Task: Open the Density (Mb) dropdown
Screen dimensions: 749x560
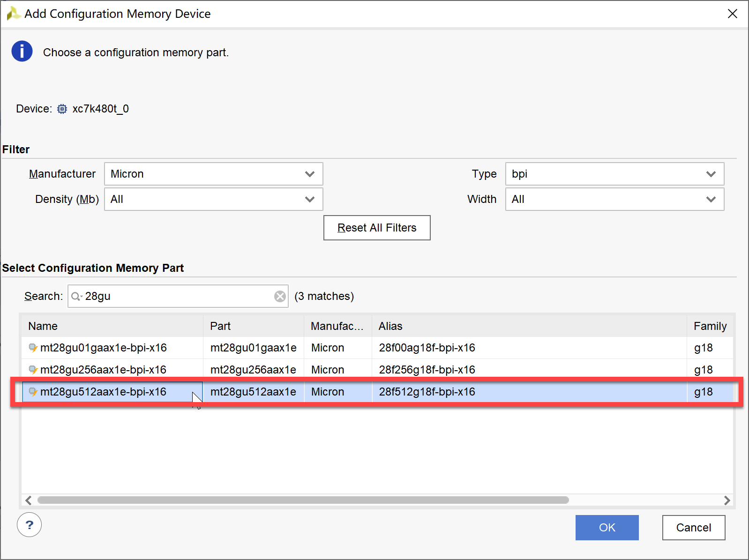Action: click(213, 199)
